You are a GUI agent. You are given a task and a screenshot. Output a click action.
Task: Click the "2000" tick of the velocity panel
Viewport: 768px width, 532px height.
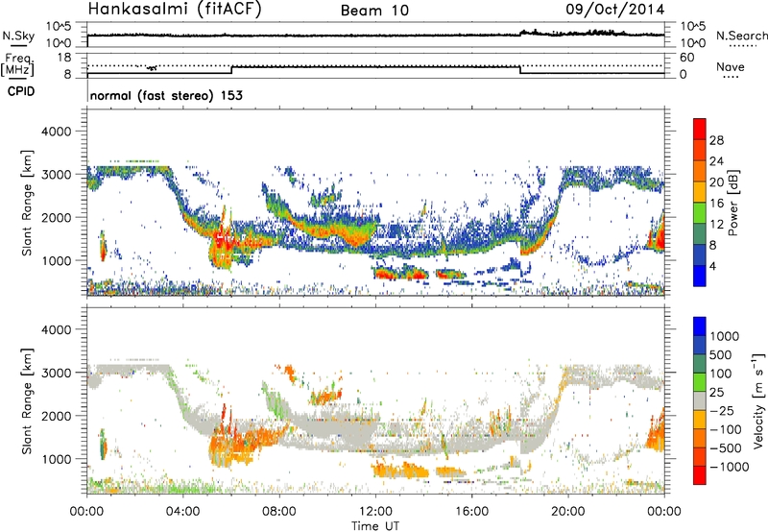click(56, 416)
